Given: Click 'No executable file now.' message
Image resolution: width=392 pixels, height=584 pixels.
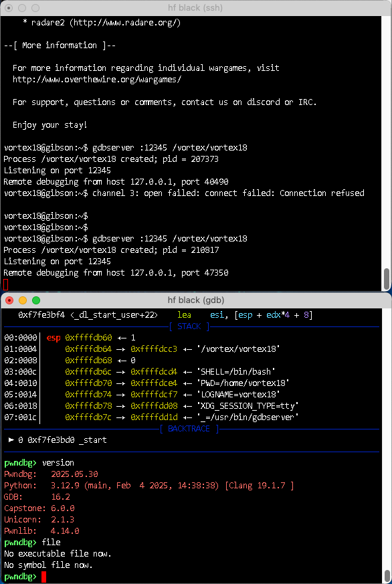Looking at the screenshot, I should click(58, 554).
